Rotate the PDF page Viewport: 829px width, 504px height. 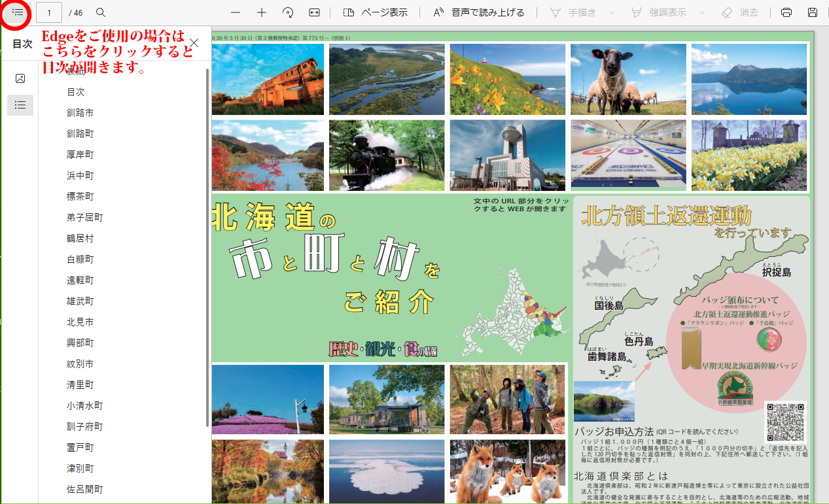(288, 12)
